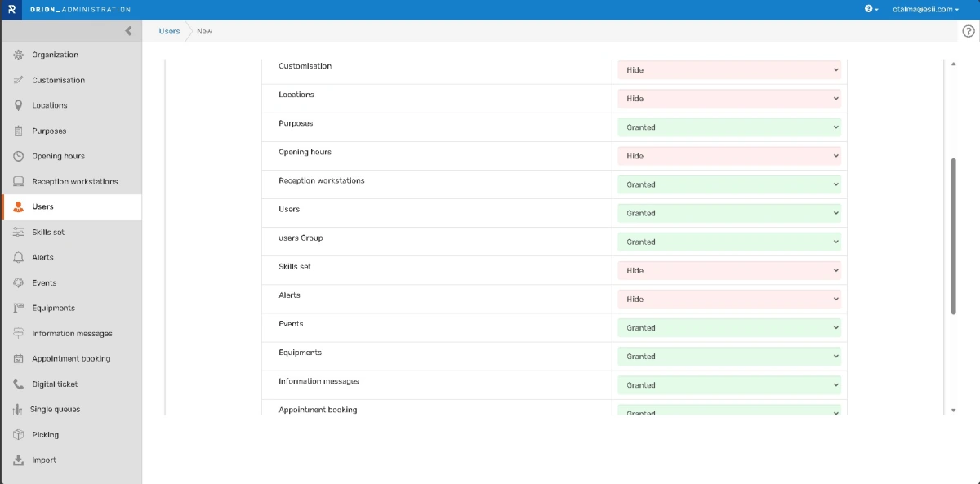Image resolution: width=980 pixels, height=484 pixels.
Task: Click the Import download icon
Action: pyautogui.click(x=18, y=460)
